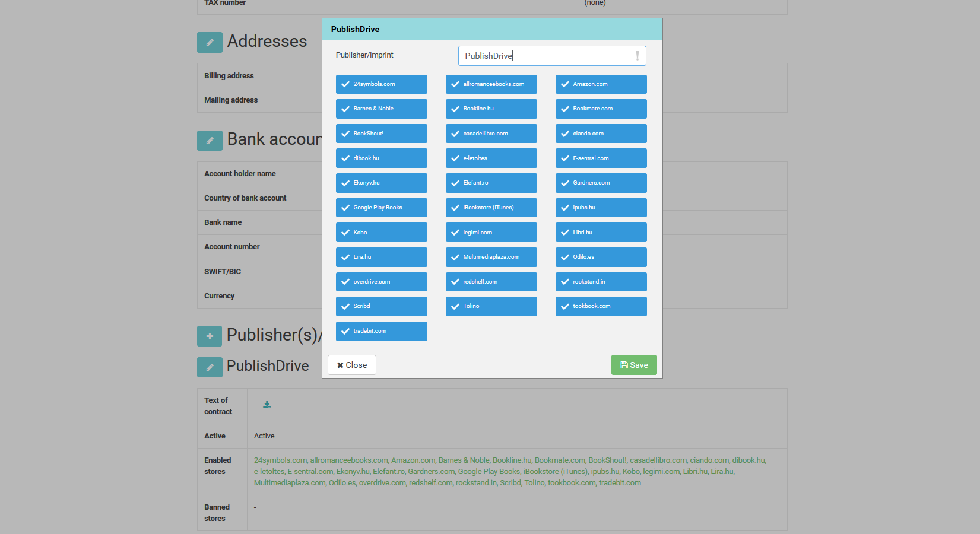Toggle the casadellibro.com store checkbox

tap(491, 133)
